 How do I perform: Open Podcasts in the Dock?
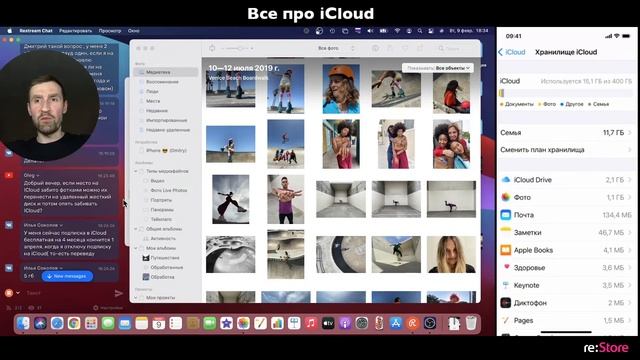pyautogui.click(x=345, y=323)
